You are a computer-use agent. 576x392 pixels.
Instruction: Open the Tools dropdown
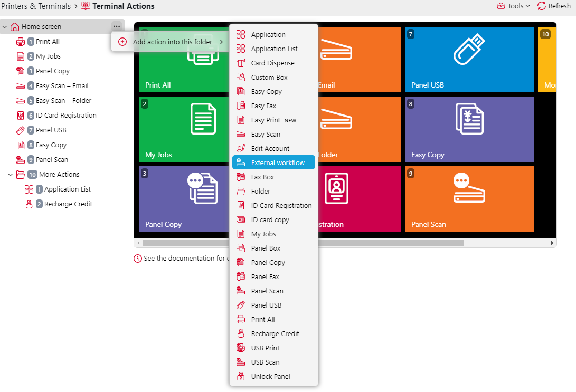[513, 6]
